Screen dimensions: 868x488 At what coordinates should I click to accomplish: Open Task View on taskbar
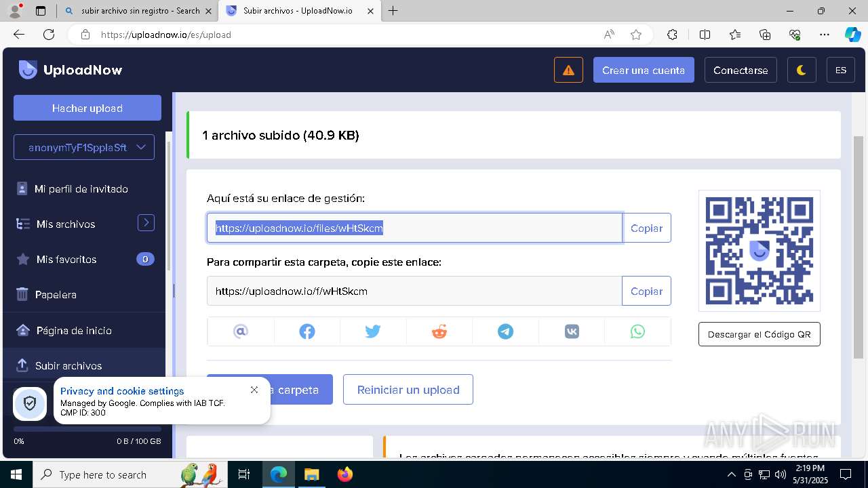tap(245, 474)
